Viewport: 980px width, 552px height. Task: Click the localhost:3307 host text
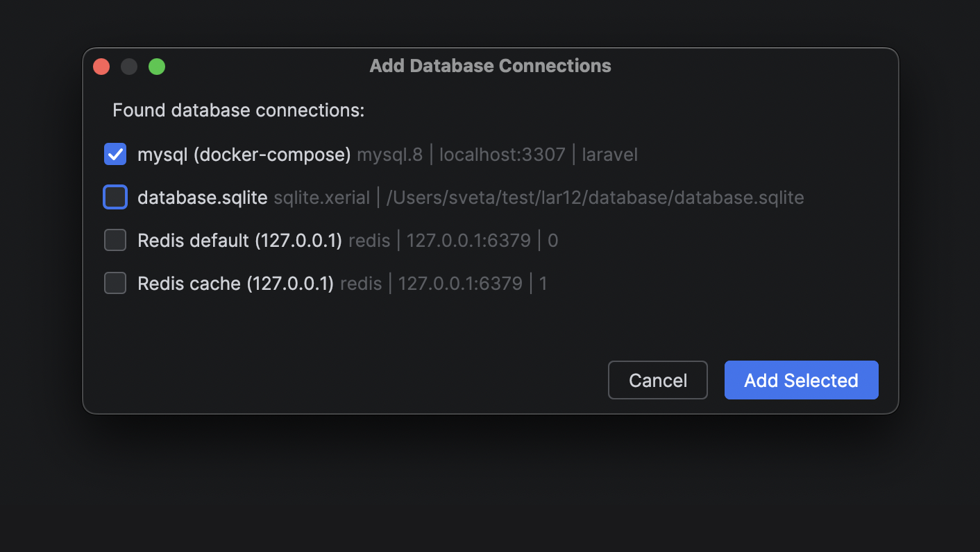pyautogui.click(x=502, y=154)
